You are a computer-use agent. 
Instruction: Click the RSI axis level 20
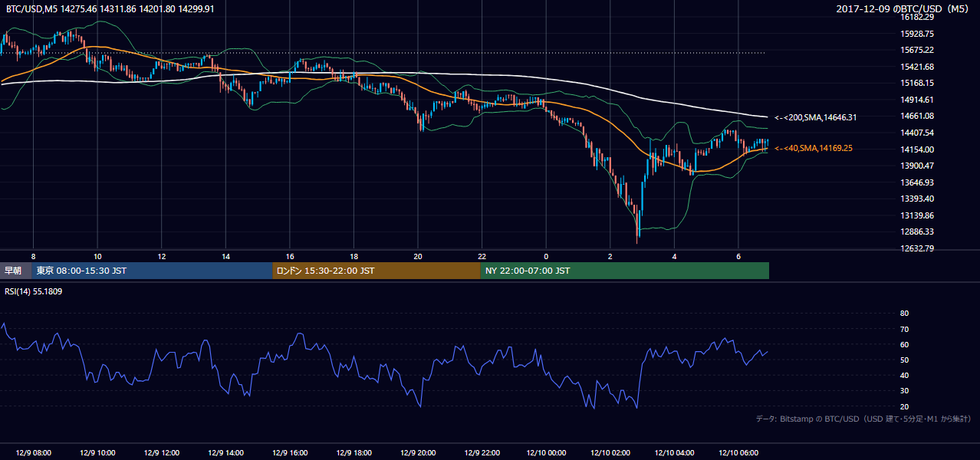(x=904, y=406)
